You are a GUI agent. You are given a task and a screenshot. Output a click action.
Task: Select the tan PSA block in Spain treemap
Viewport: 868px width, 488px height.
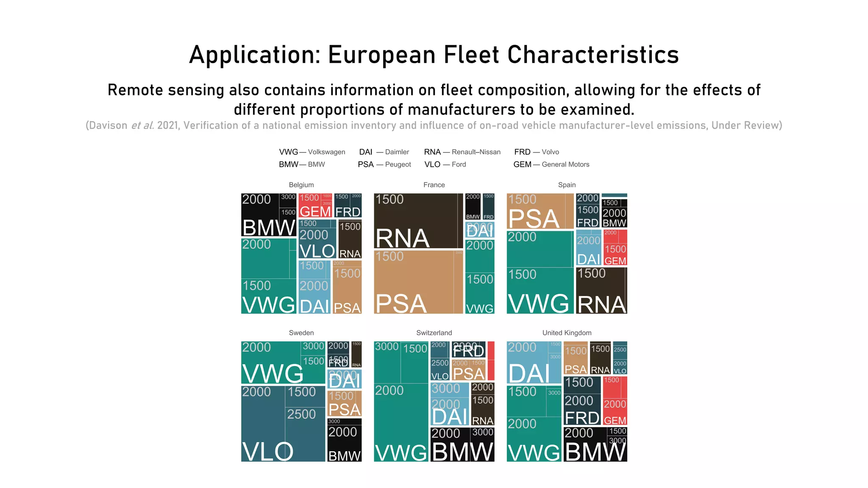[540, 211]
